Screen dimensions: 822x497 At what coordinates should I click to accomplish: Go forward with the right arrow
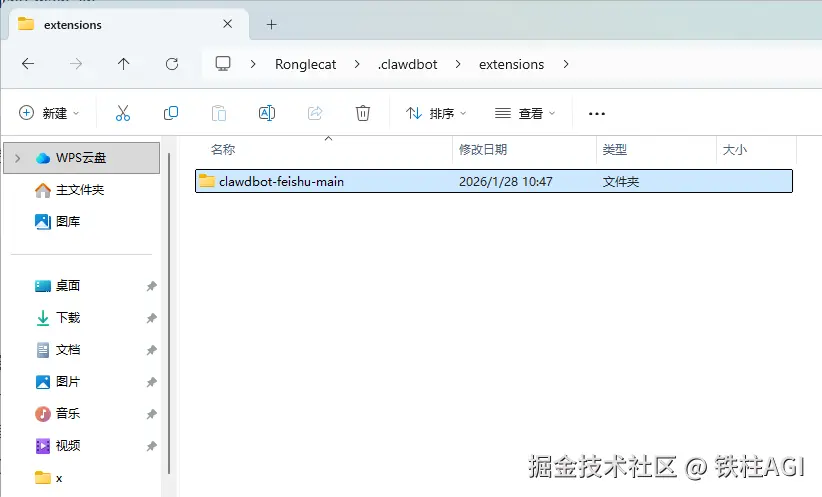(76, 64)
